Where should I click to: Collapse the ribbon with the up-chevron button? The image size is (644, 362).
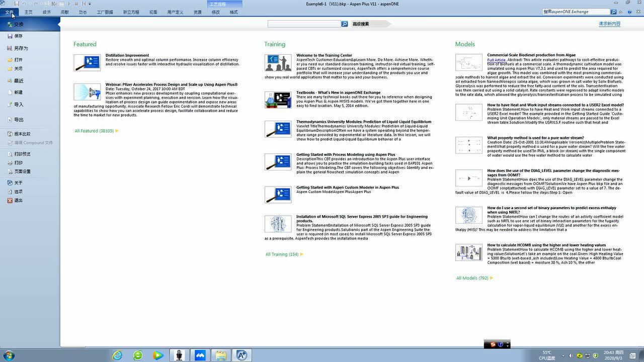622,12
